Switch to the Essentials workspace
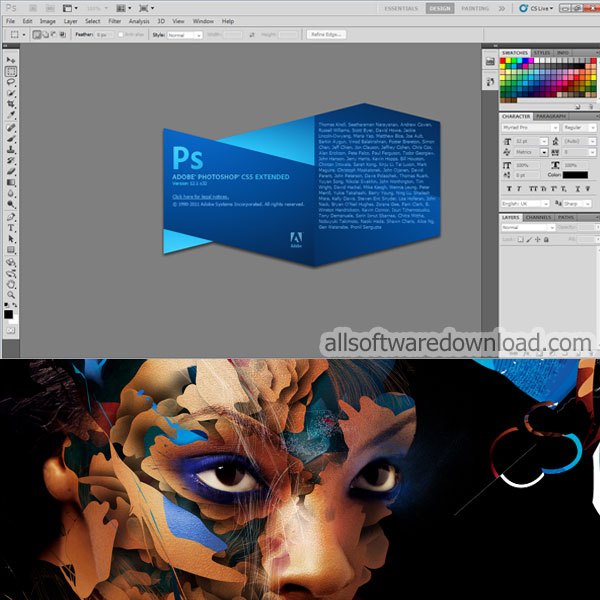 tap(401, 8)
